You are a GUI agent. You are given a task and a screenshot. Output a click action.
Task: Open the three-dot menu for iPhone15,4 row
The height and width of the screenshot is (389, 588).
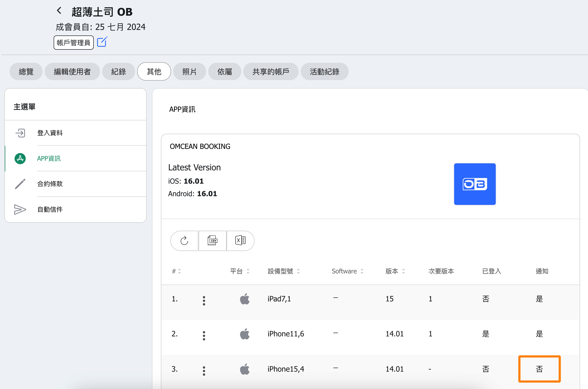coord(204,371)
